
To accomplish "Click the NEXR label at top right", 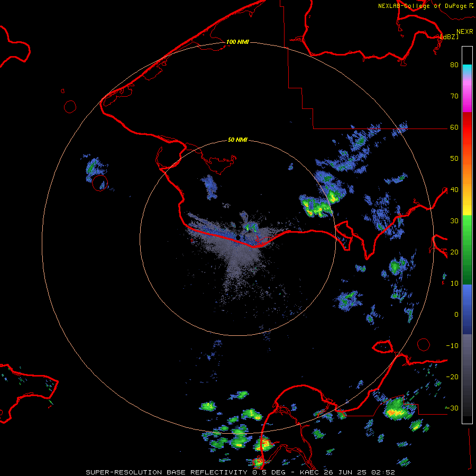I will tap(464, 32).
